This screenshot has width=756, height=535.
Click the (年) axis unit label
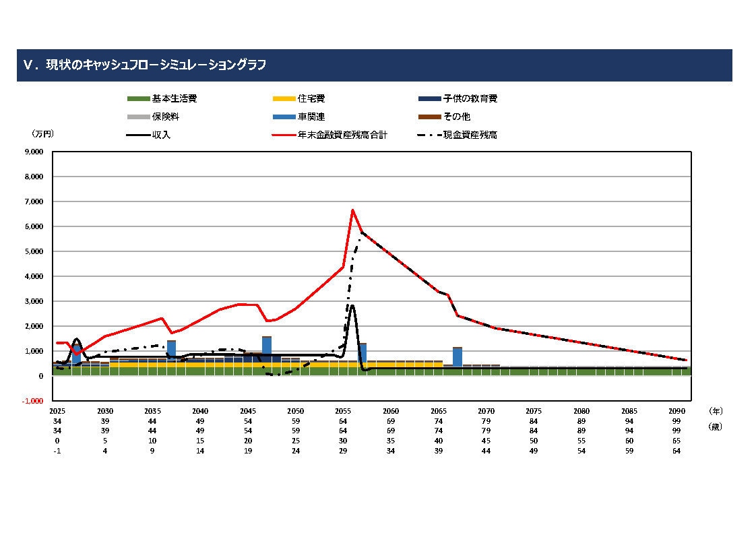pyautogui.click(x=716, y=411)
